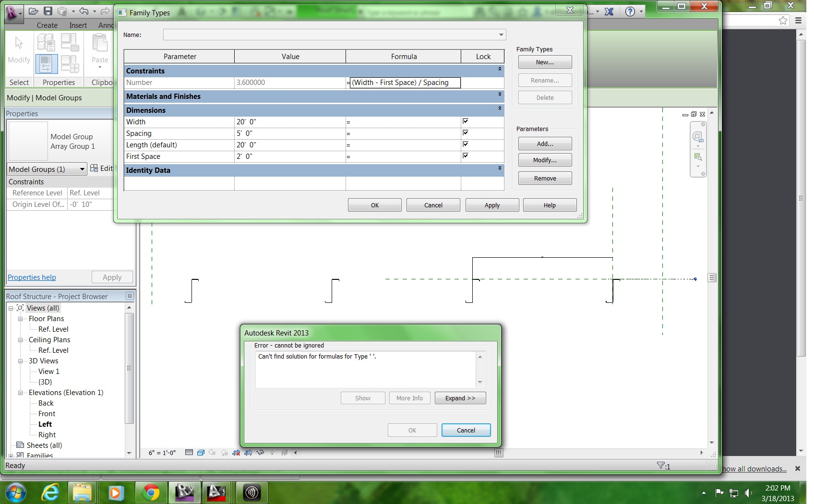This screenshot has height=504, width=814.
Task: Click the Redo arrow icon
Action: pyautogui.click(x=105, y=11)
